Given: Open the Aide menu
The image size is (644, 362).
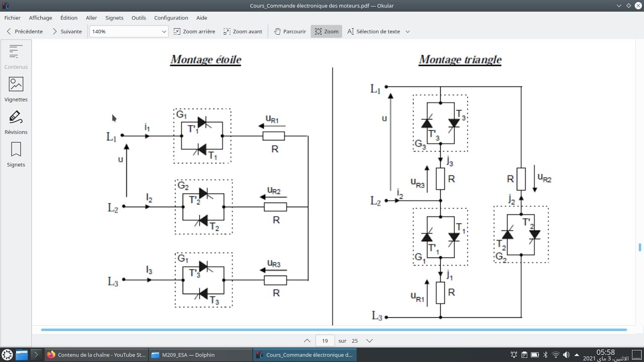Looking at the screenshot, I should (x=202, y=18).
